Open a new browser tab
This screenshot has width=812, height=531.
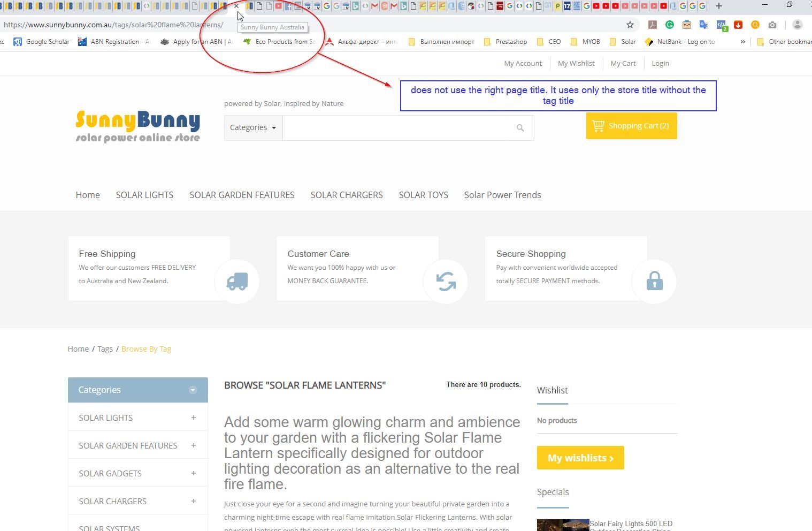click(719, 6)
